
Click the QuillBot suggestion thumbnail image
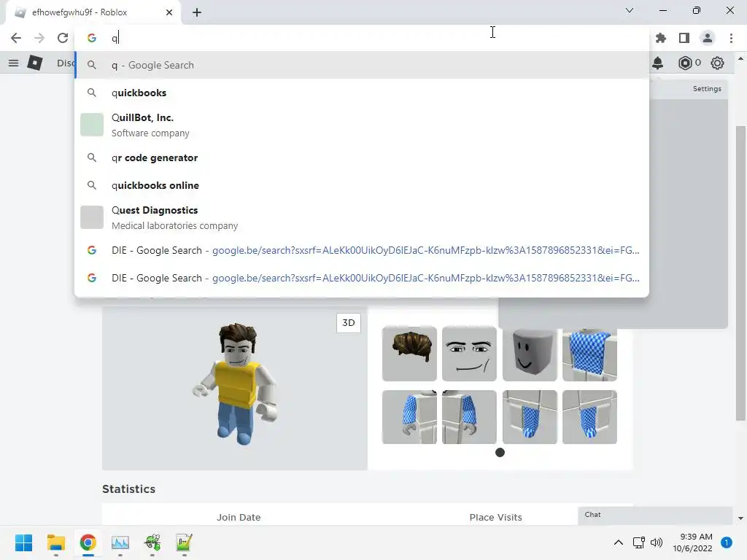(x=92, y=125)
